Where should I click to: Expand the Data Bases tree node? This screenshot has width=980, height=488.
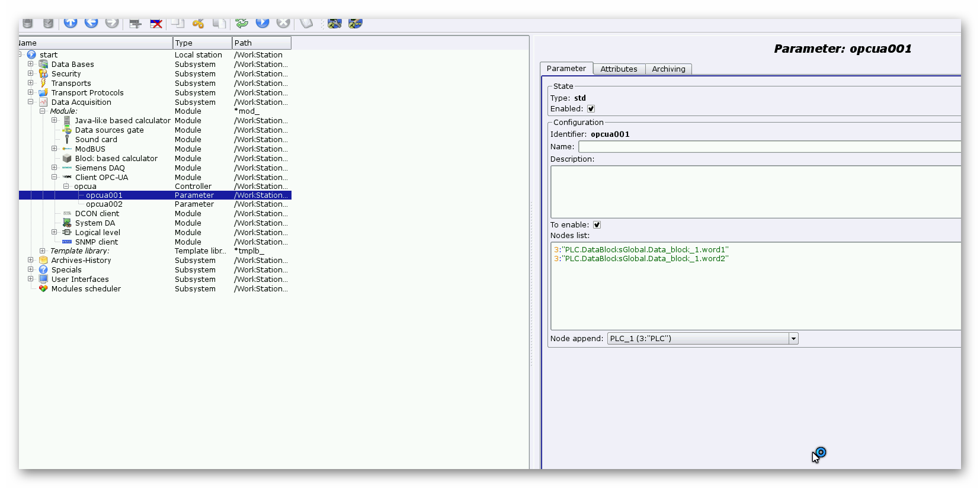(31, 64)
